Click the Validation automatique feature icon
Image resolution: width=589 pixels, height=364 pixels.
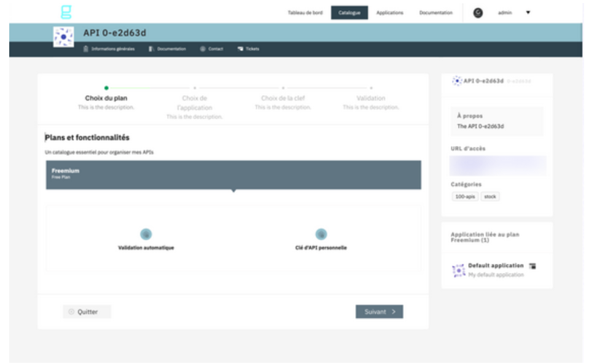[146, 234]
